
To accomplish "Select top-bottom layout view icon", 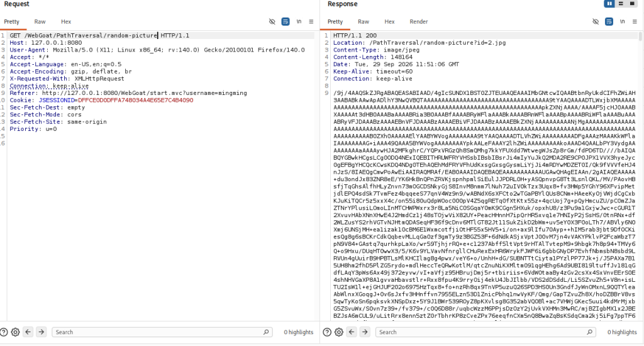I will click(621, 4).
